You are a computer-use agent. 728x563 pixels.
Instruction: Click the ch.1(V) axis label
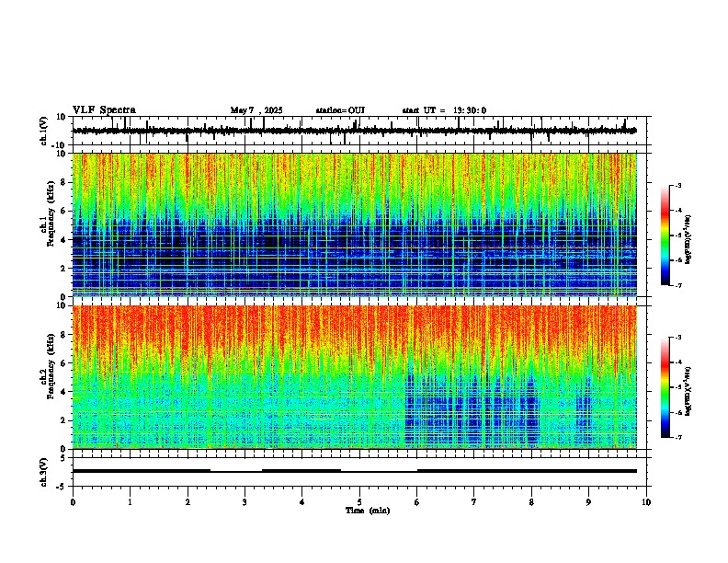coord(43,131)
